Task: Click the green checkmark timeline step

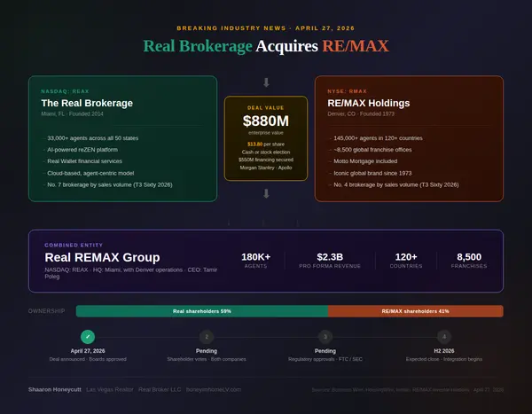Action: (x=88, y=337)
